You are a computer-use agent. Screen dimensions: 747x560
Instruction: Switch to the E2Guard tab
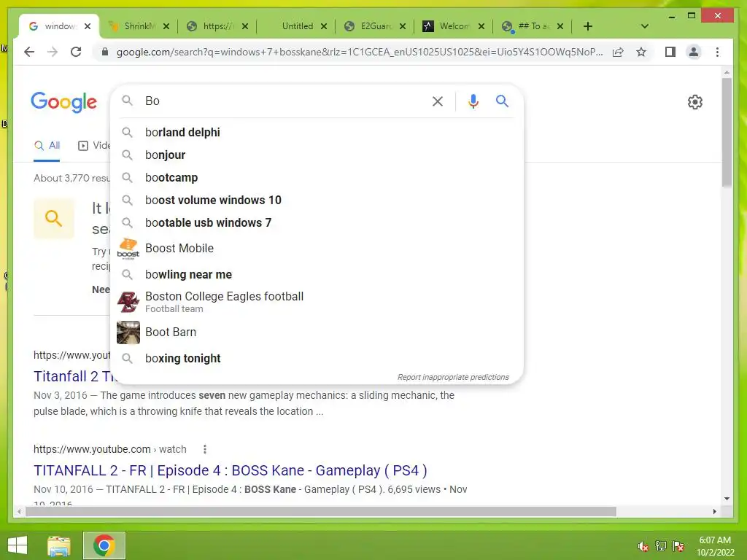pos(376,26)
